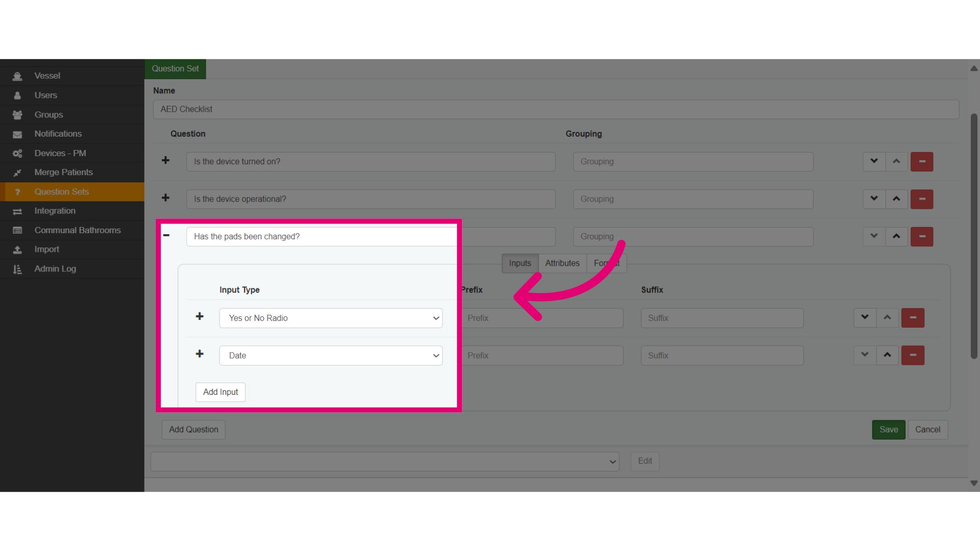Click 'Has the pads been changed?' field
The height and width of the screenshot is (551, 980).
pos(371,237)
